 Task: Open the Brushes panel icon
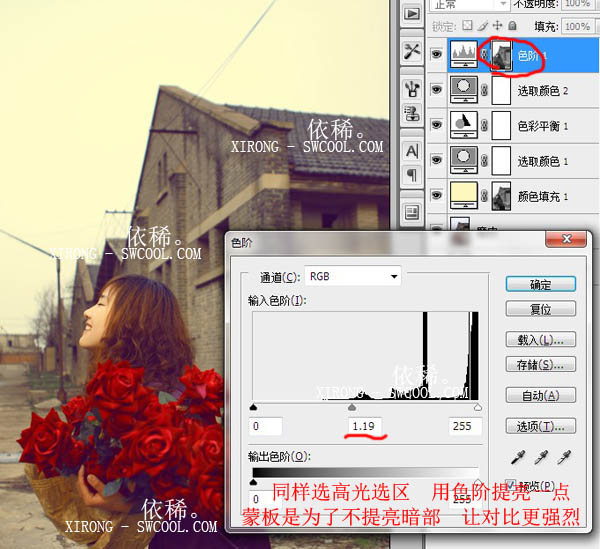(x=411, y=88)
